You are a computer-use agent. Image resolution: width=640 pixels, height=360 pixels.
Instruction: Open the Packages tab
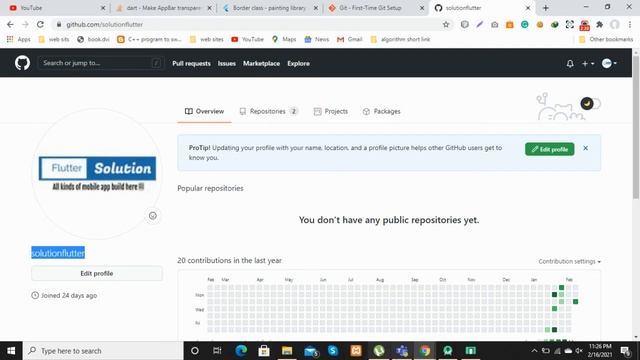381,111
